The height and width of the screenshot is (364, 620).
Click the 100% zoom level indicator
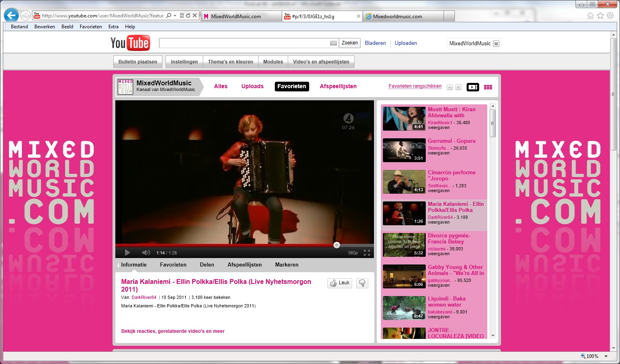[x=589, y=356]
